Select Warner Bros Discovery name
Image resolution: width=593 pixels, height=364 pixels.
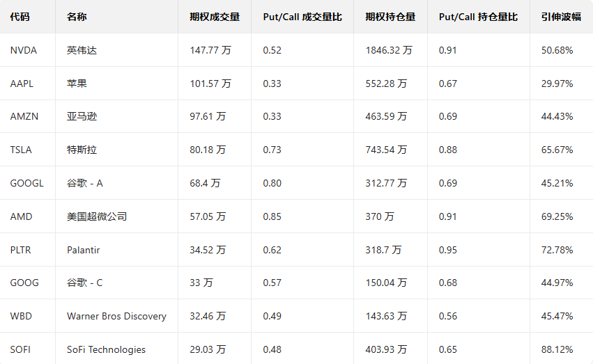tap(116, 316)
